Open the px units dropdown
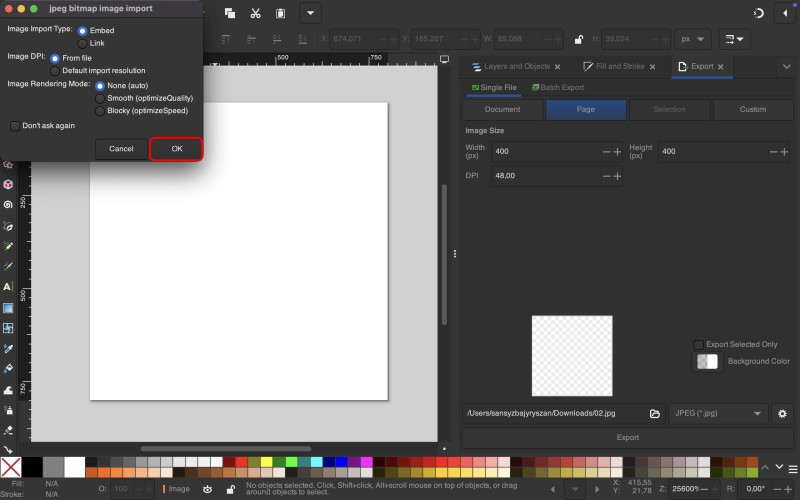 pos(692,39)
